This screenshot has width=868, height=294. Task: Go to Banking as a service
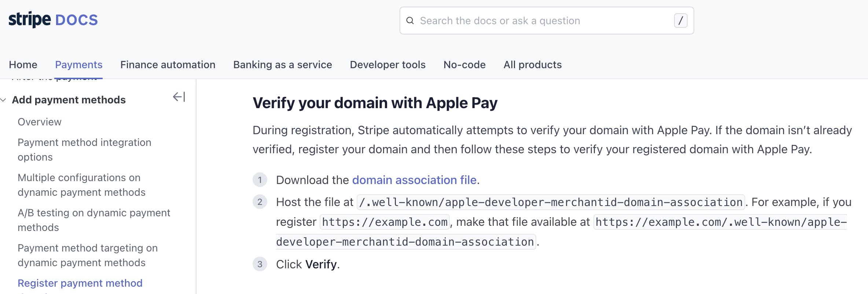click(283, 65)
